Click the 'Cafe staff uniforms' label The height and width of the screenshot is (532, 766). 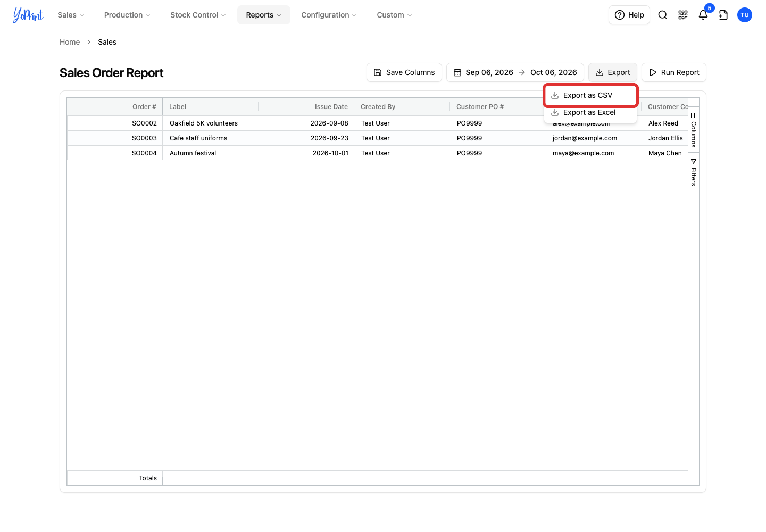(x=198, y=138)
